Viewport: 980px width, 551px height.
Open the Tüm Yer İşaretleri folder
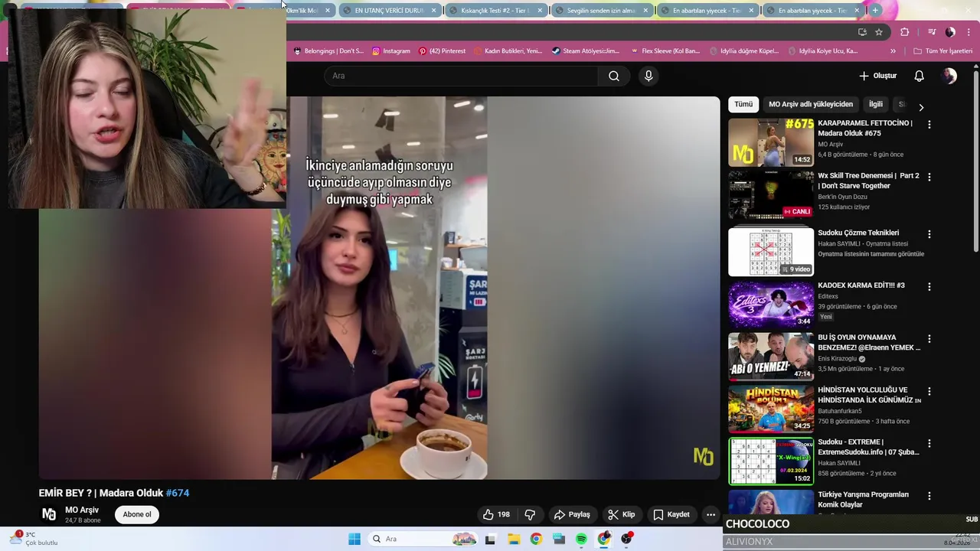pyautogui.click(x=943, y=51)
